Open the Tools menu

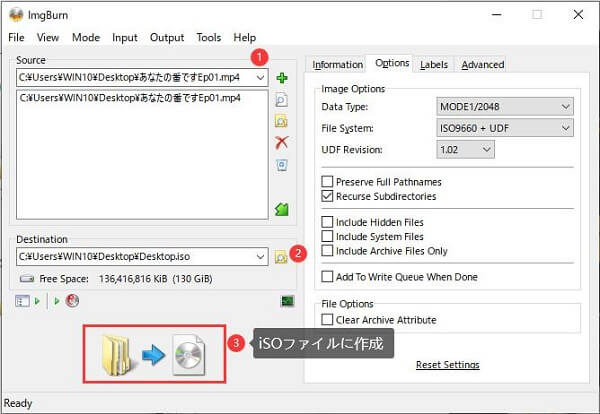pos(209,37)
